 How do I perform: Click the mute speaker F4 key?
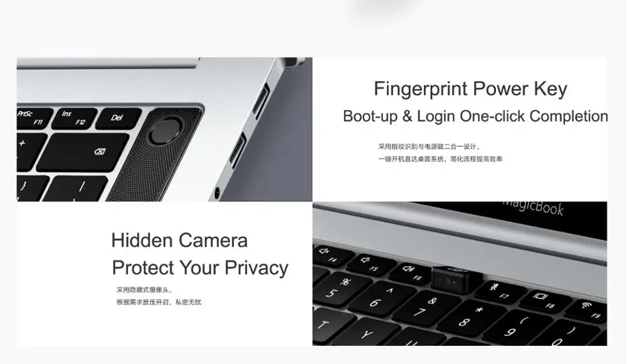point(330,255)
